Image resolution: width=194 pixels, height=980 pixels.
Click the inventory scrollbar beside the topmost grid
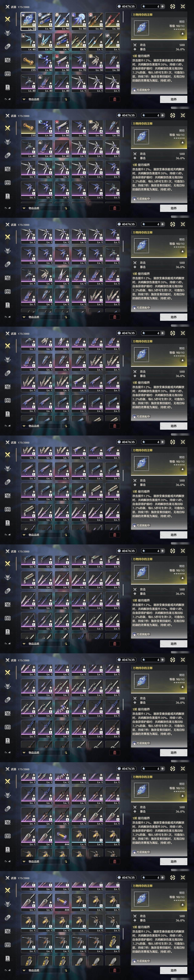[x=123, y=17]
